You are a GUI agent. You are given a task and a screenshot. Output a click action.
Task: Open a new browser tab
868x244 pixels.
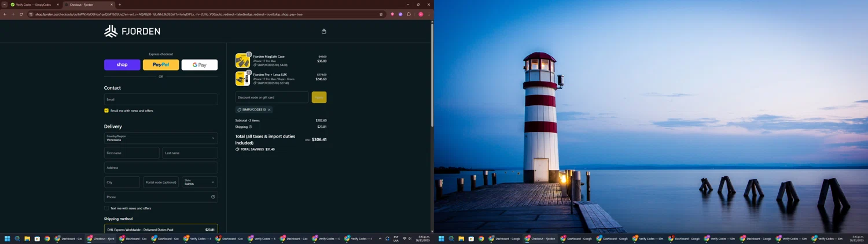[x=120, y=5]
